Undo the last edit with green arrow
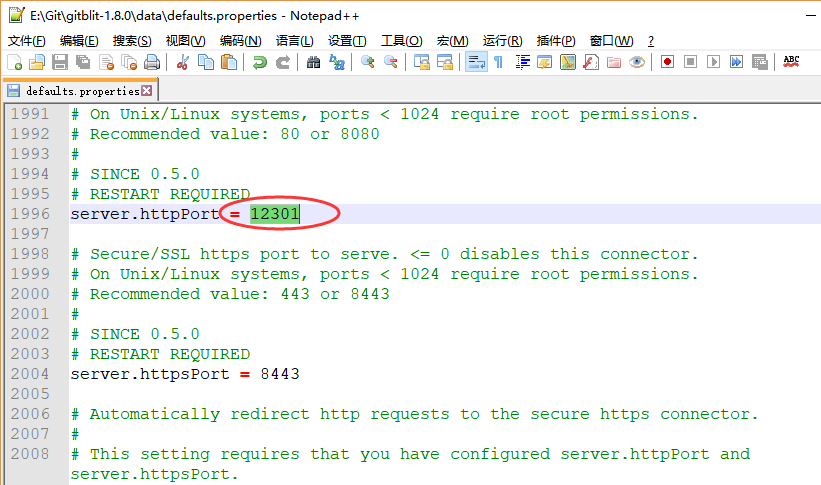Screen dimensions: 821x485 260,62
